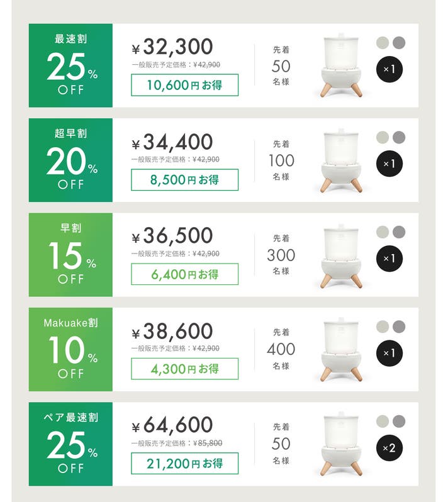Image resolution: width=448 pixels, height=502 pixels.
Task: Click the 10,600円お得 savings button
Action: [184, 85]
